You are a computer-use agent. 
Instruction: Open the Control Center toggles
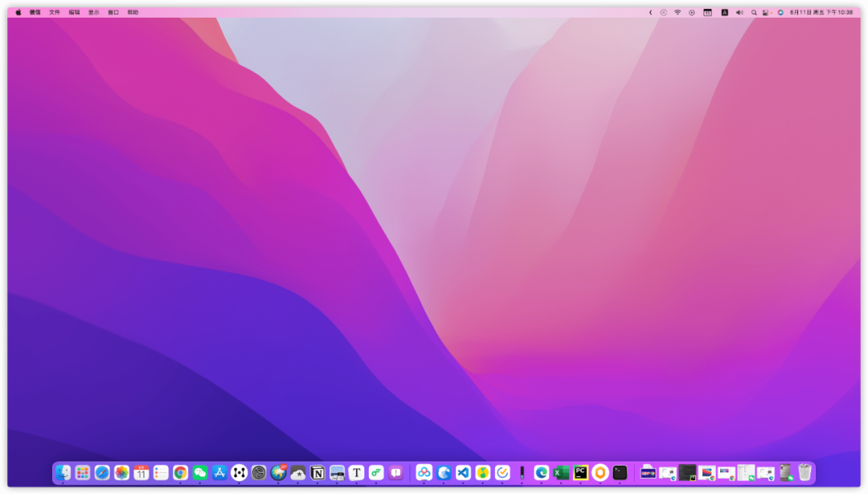766,12
